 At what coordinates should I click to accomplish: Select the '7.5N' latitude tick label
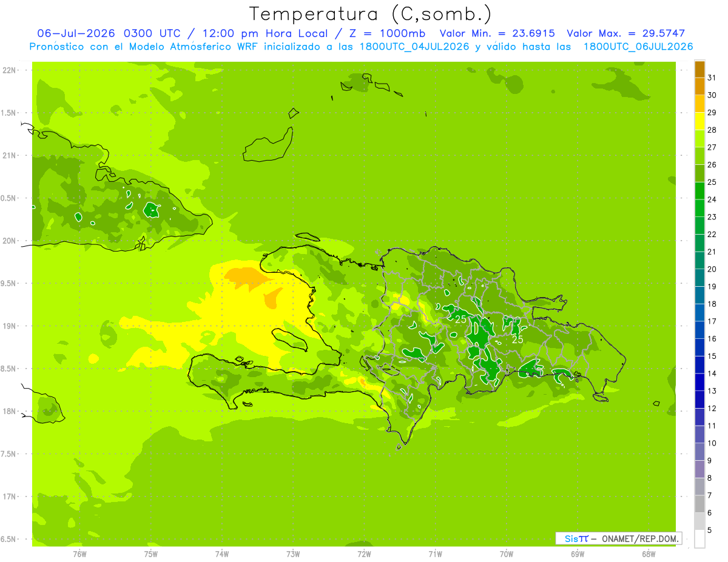point(9,454)
